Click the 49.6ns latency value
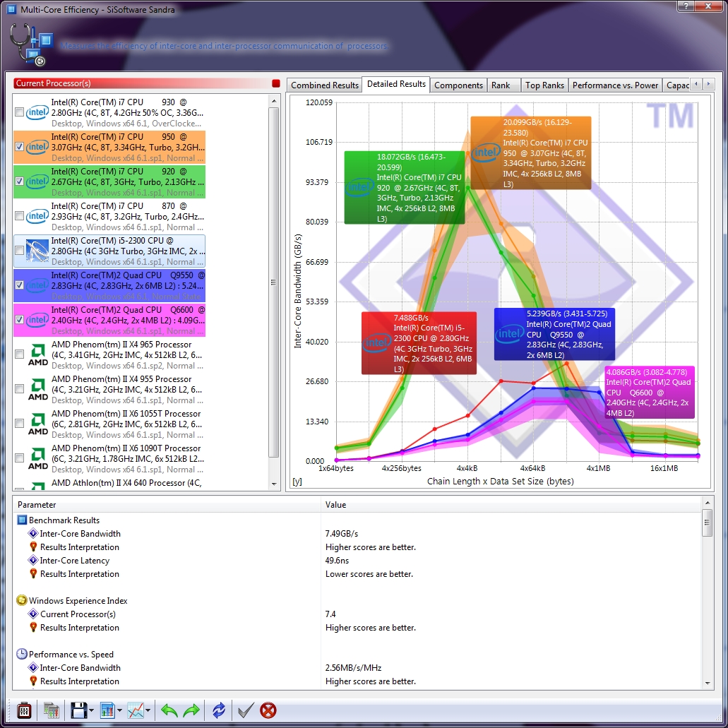The height and width of the screenshot is (728, 728). (337, 561)
